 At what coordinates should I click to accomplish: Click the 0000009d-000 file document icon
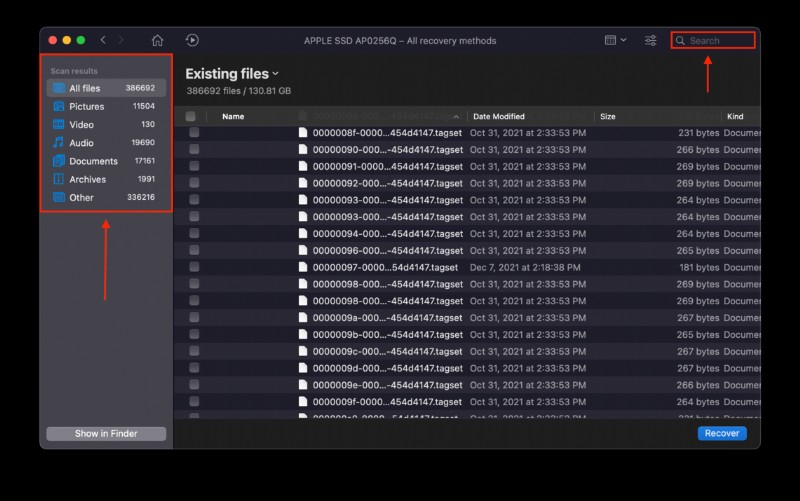pyautogui.click(x=303, y=368)
